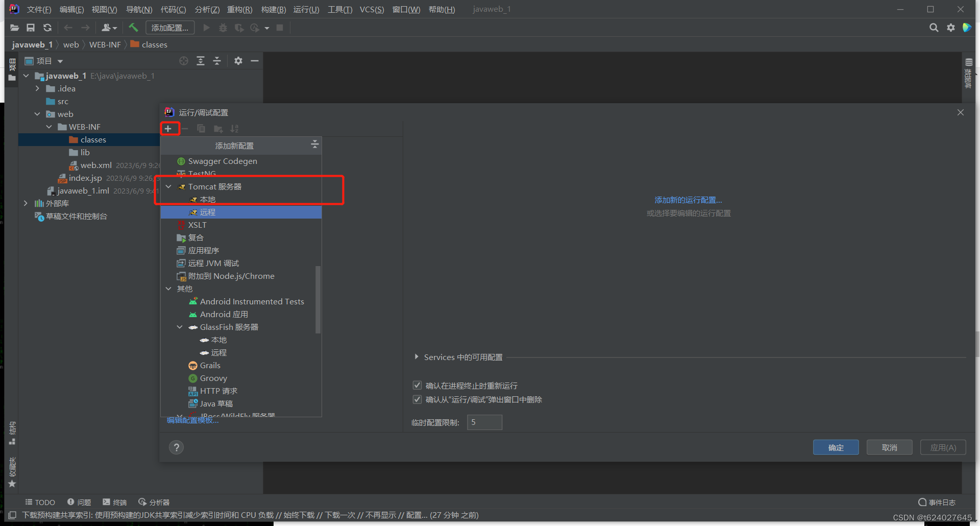Open project panel options gear
Screen dimensions: 980x526
[x=238, y=61]
